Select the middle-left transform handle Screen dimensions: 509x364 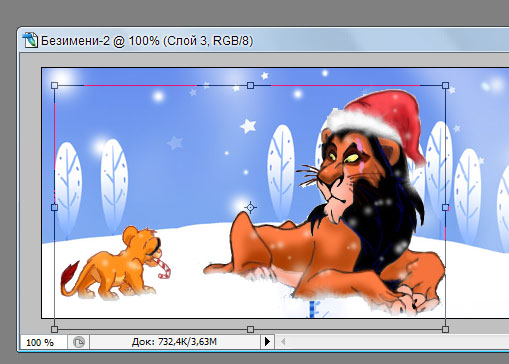[x=55, y=208]
